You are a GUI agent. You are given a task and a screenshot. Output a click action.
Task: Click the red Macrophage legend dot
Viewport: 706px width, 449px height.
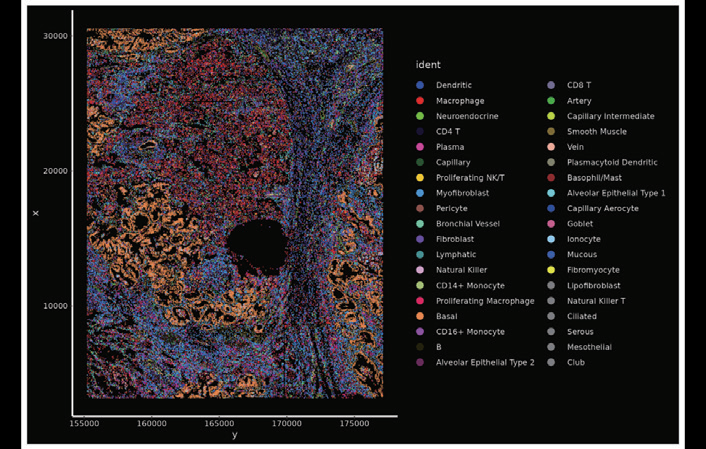pyautogui.click(x=421, y=101)
